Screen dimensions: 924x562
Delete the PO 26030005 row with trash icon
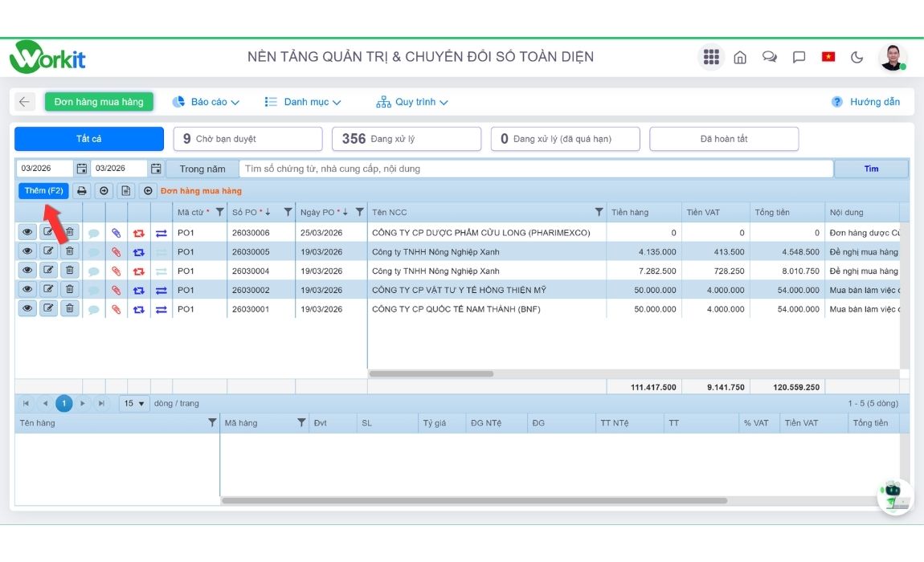click(x=70, y=251)
